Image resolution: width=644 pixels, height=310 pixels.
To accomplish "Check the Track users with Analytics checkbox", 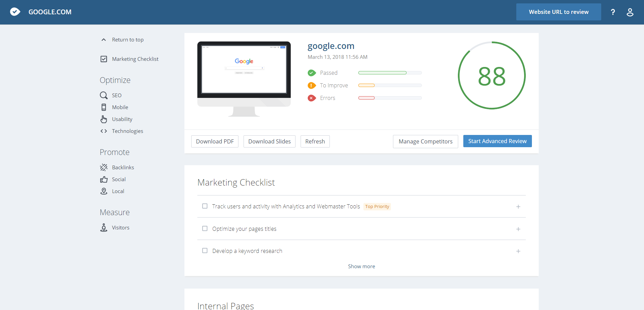I will (x=205, y=206).
